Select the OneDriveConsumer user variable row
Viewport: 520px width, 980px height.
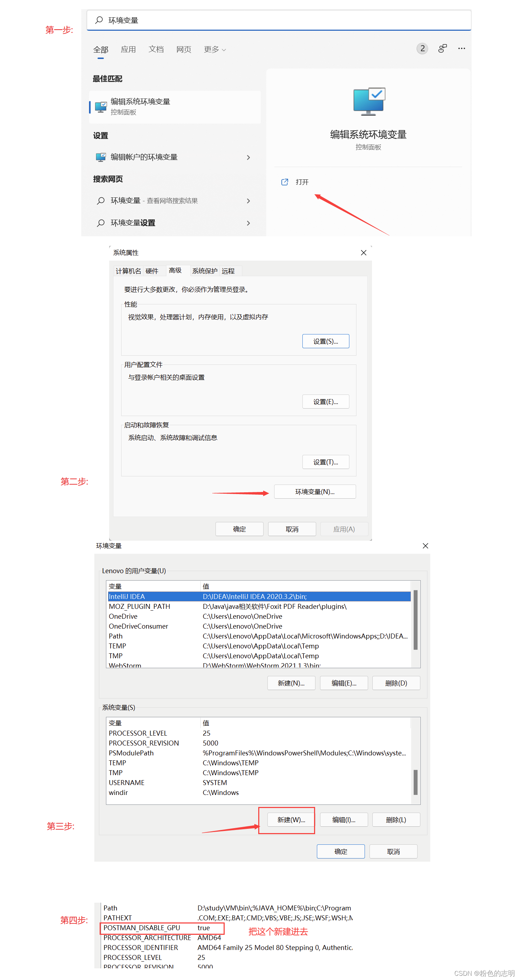coord(259,626)
